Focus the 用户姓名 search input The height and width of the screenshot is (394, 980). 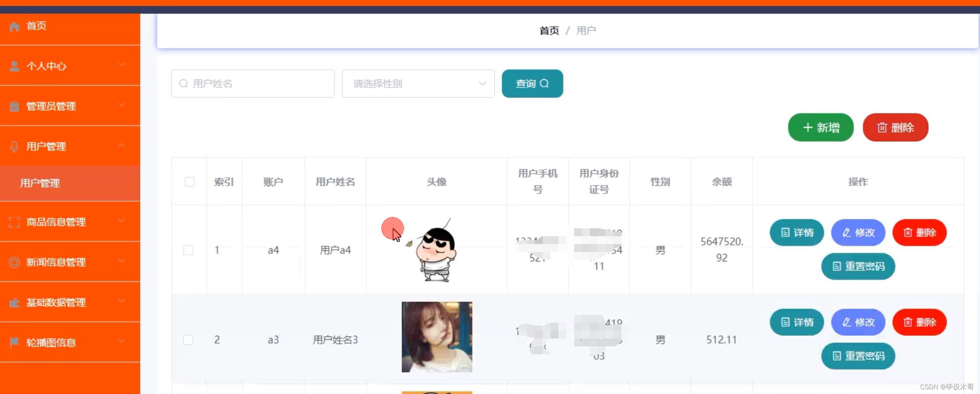point(253,83)
